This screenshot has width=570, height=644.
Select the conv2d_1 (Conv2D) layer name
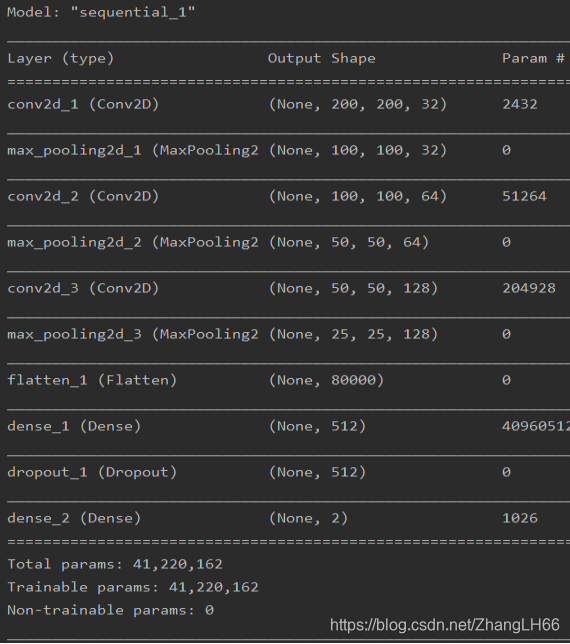83,104
